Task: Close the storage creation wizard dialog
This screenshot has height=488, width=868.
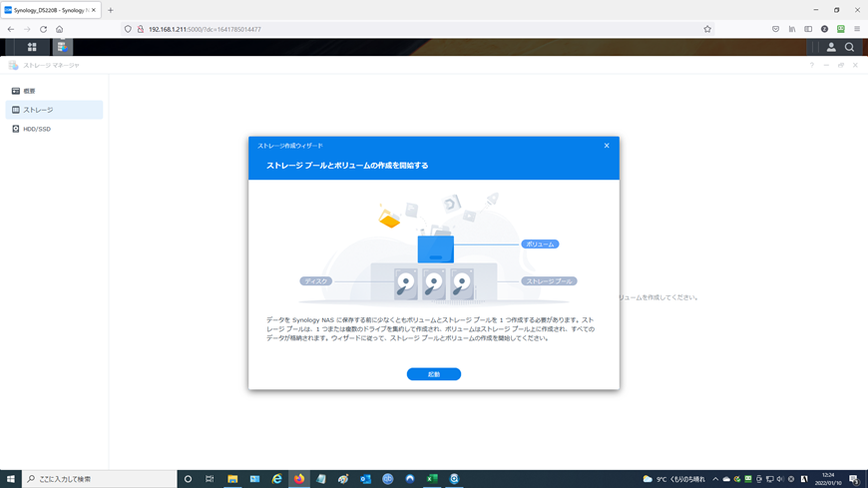Action: coord(607,146)
